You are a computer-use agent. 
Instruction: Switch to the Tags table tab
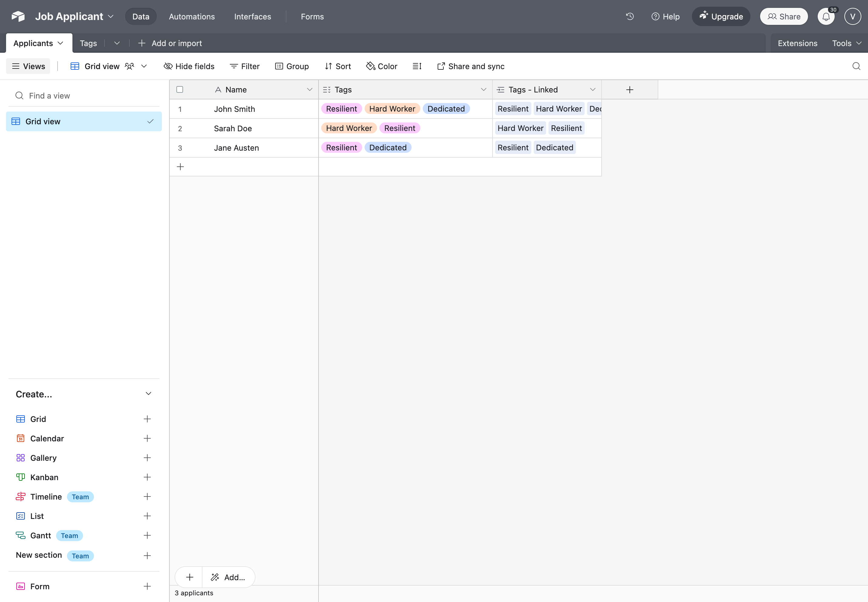pos(88,43)
